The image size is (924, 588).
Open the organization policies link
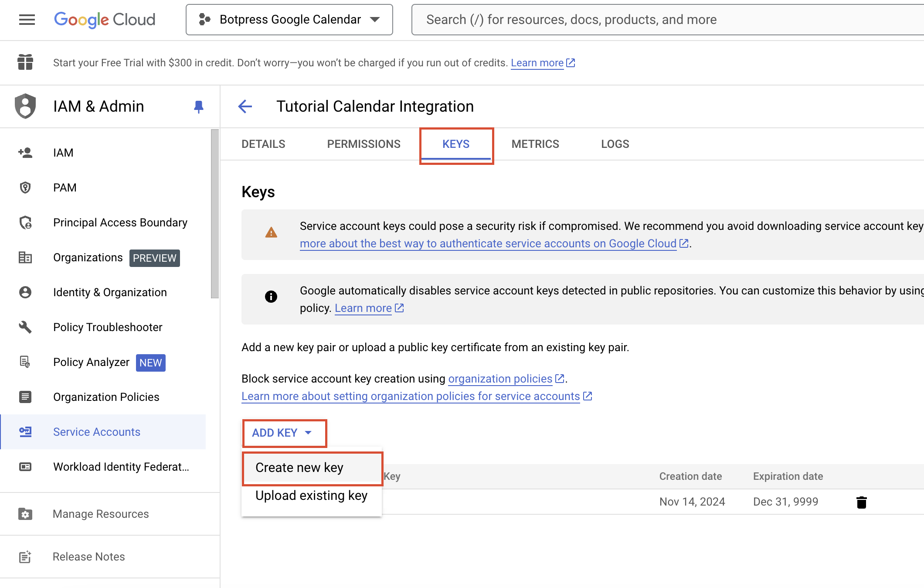tap(500, 379)
